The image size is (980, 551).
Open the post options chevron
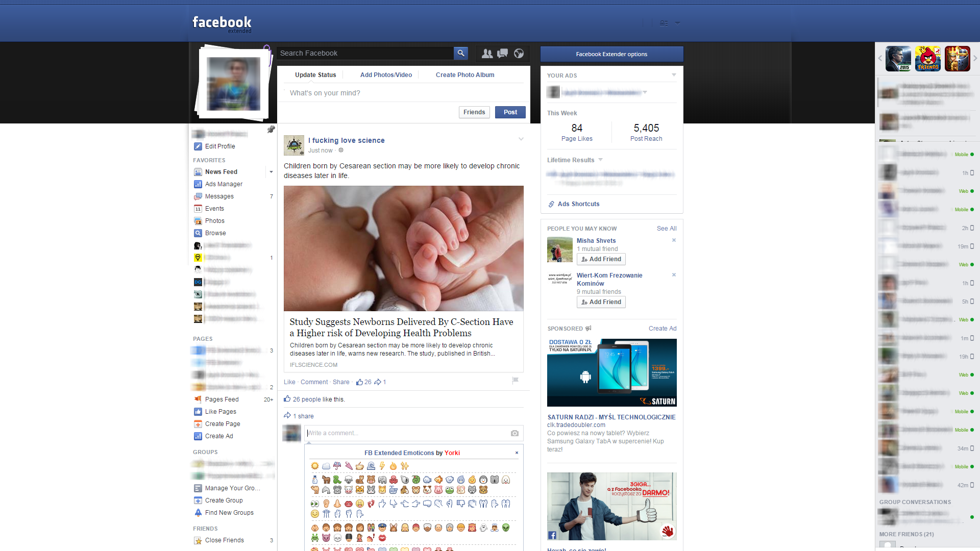click(x=521, y=139)
